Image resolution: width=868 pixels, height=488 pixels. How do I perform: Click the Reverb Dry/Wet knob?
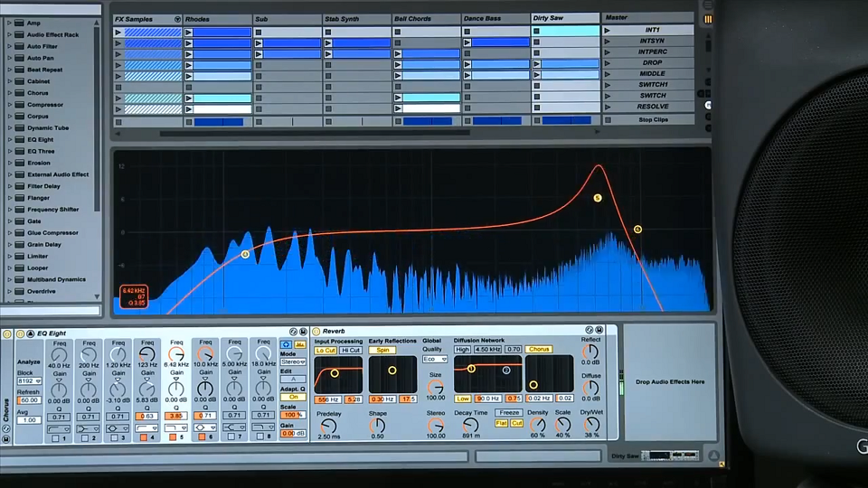[x=590, y=423]
